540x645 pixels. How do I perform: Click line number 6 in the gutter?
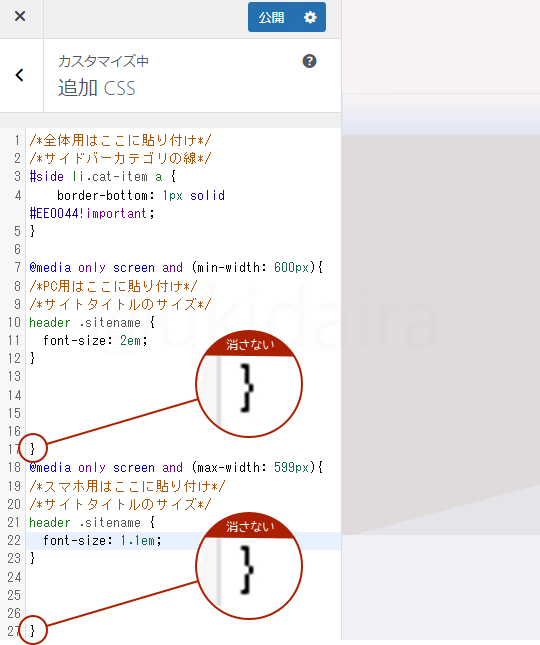click(x=17, y=249)
